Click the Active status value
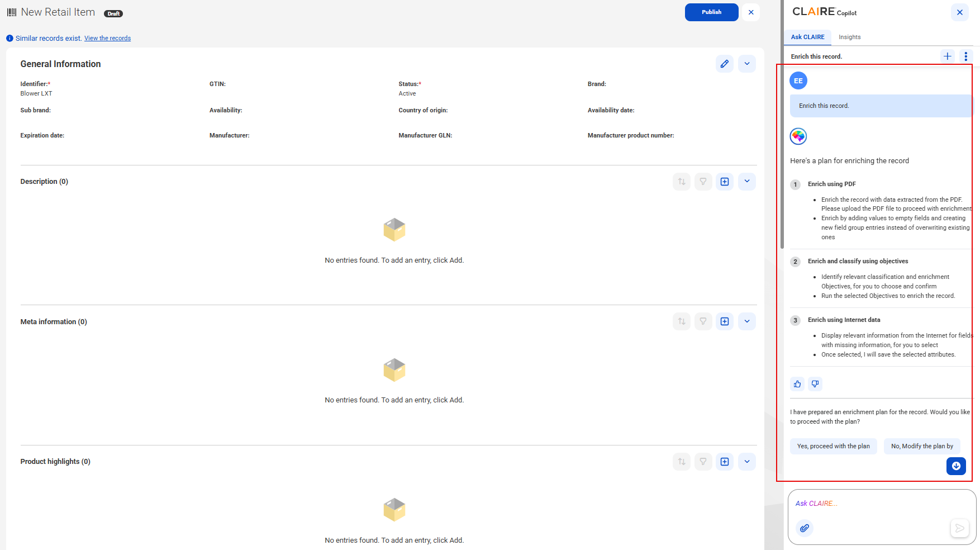 click(x=407, y=93)
